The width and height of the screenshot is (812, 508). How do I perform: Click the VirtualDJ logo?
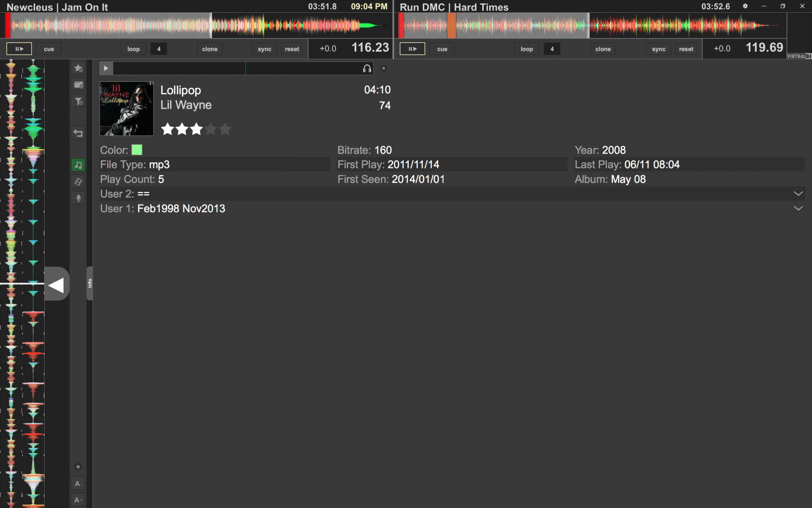tap(799, 56)
